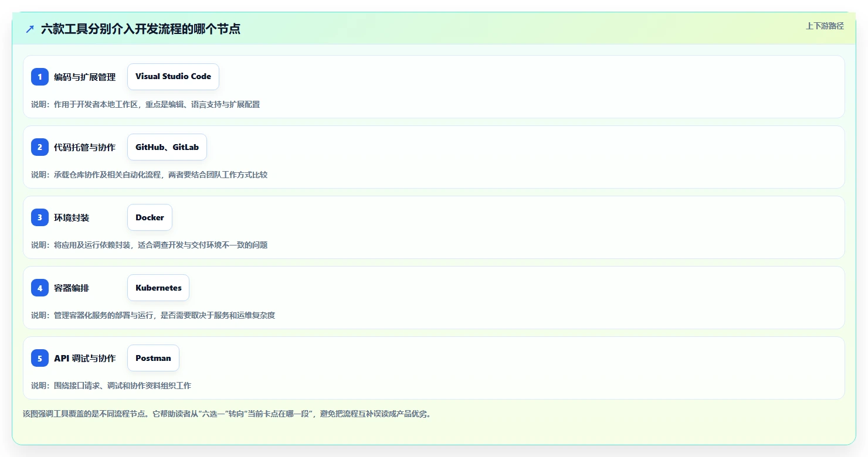Click the description about 围绕接口请求
The height and width of the screenshot is (457, 868).
pyautogui.click(x=111, y=386)
